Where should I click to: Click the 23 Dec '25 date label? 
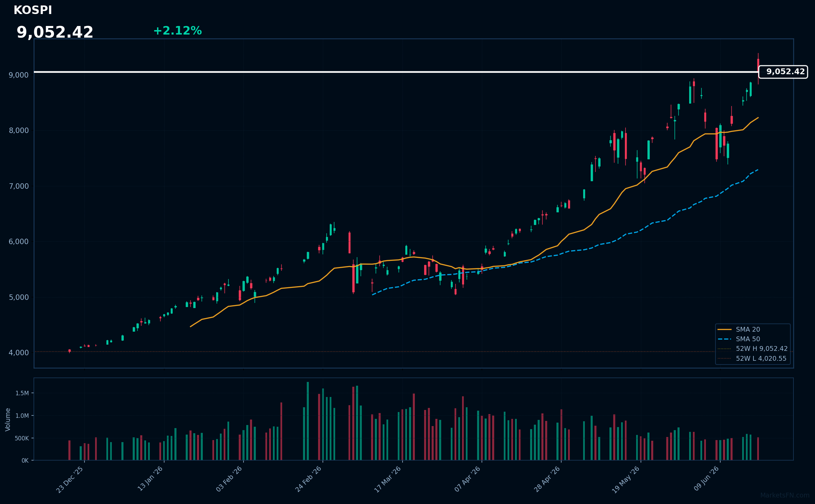click(70, 480)
